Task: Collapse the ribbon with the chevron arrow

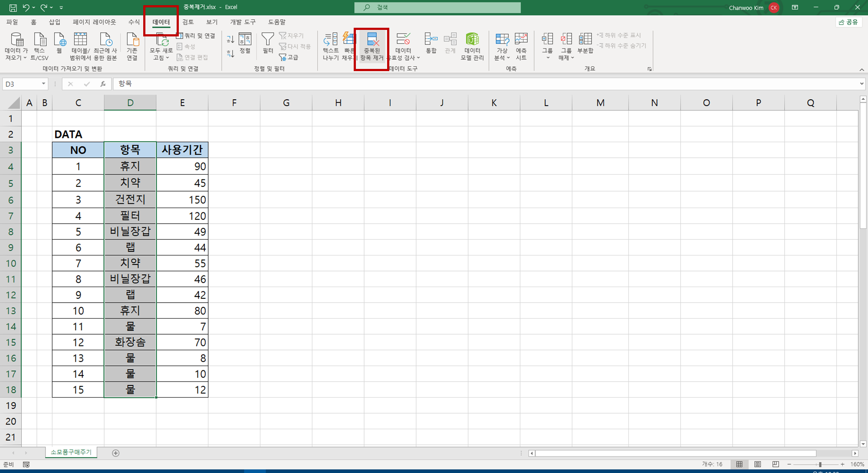Action: coord(861,69)
